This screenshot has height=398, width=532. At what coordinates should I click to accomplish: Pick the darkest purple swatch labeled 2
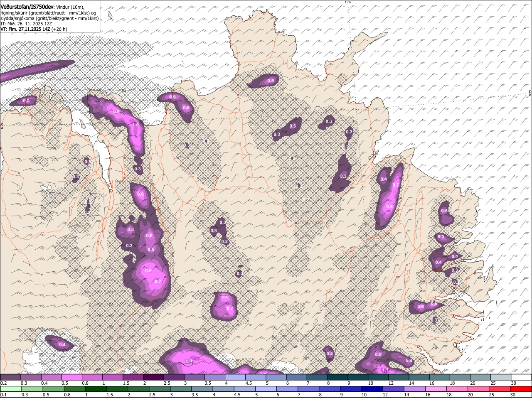tap(153, 377)
